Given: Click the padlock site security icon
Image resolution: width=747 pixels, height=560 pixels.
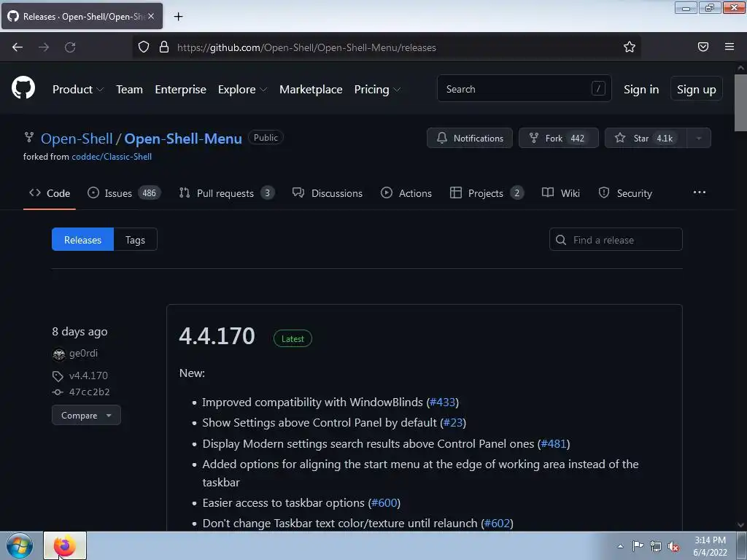Looking at the screenshot, I should 164,47.
